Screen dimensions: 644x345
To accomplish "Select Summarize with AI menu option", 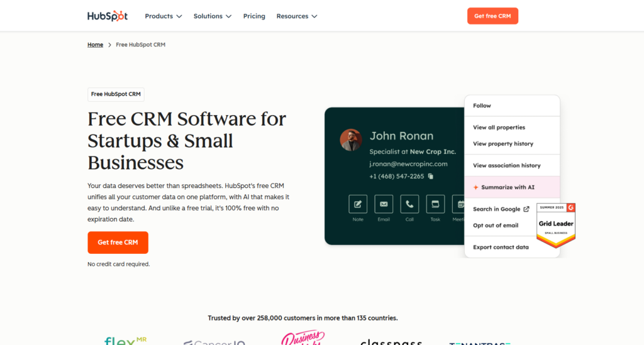I will pos(508,187).
